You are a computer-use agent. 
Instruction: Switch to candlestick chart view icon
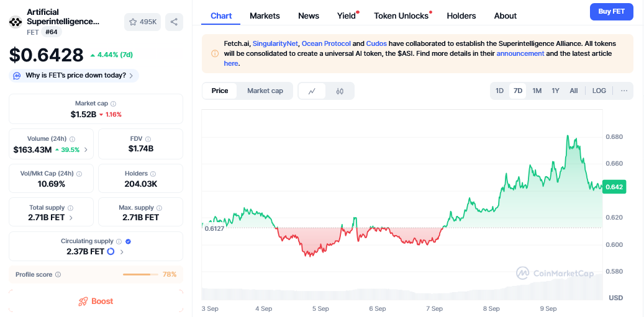click(x=340, y=91)
